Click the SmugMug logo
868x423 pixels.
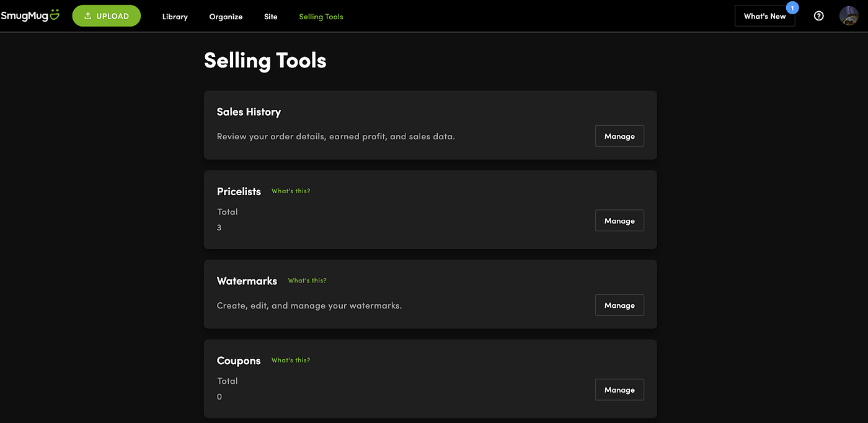point(30,15)
